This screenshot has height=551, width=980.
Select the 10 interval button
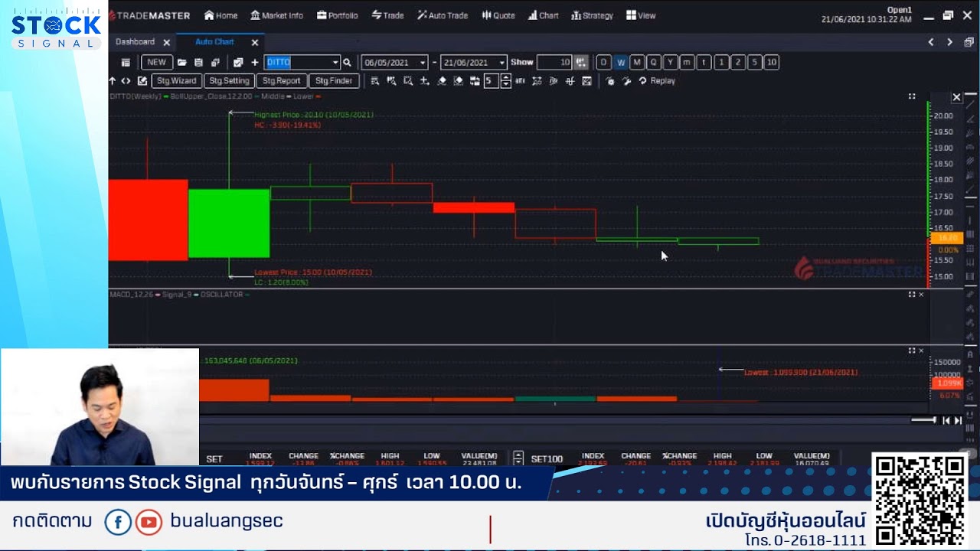[772, 63]
